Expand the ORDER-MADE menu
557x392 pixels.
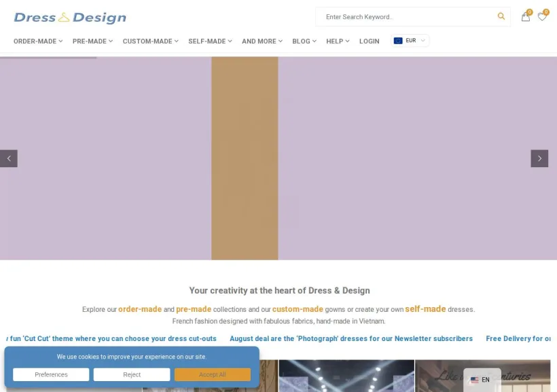tap(38, 41)
